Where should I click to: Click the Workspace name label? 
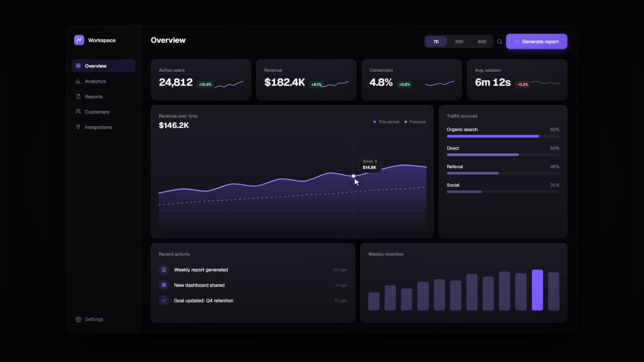[102, 40]
